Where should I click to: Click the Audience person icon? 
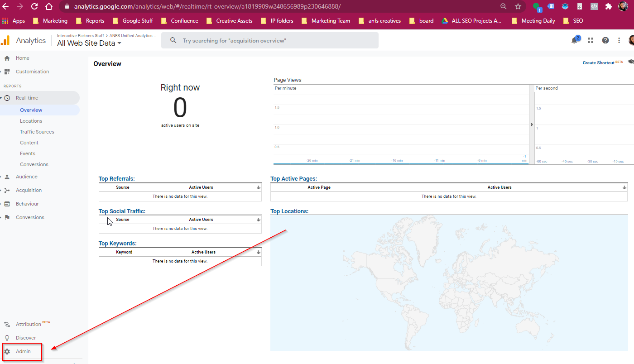coord(7,177)
